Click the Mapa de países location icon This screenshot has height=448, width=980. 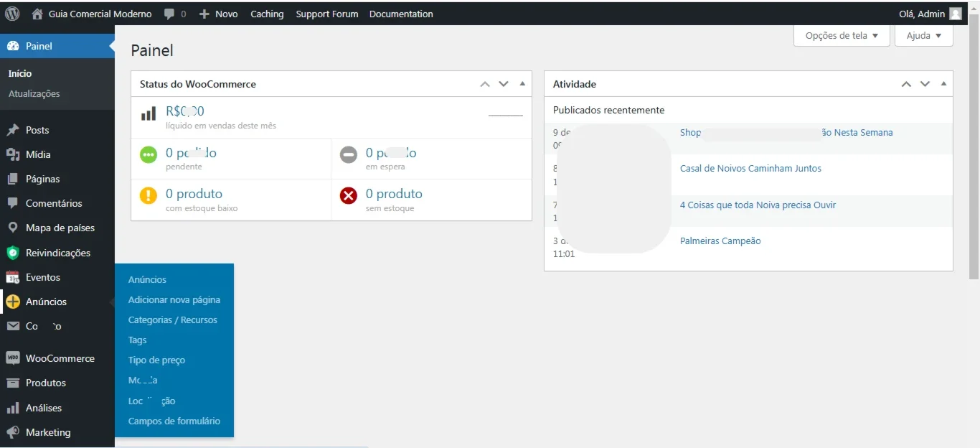pyautogui.click(x=12, y=228)
